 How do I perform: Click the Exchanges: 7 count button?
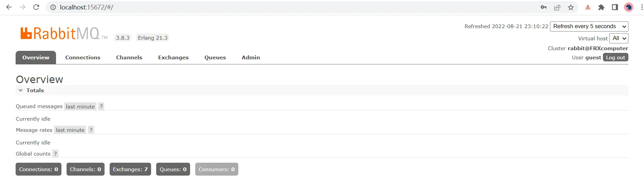tap(130, 169)
